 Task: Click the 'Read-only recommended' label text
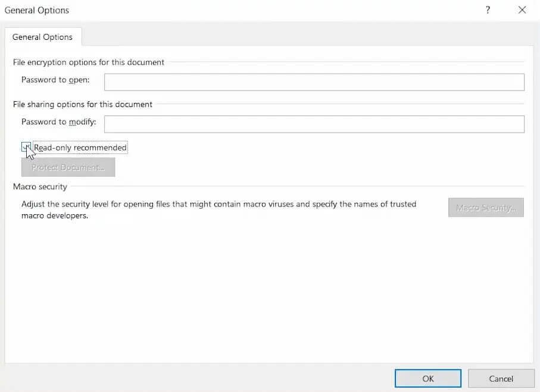pos(80,148)
